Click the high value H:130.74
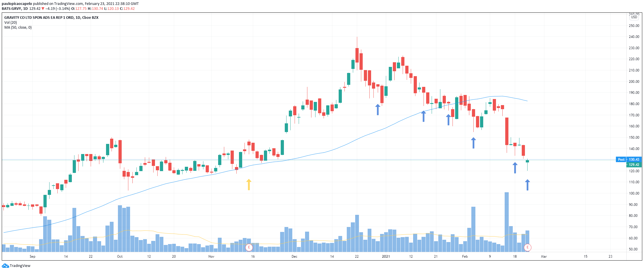The width and height of the screenshot is (644, 271). (95, 9)
